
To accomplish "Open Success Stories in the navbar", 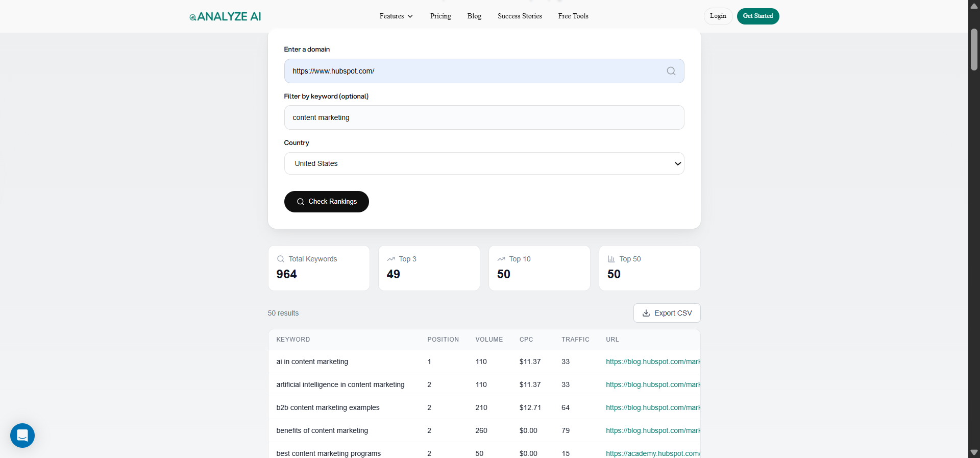I will [x=520, y=16].
